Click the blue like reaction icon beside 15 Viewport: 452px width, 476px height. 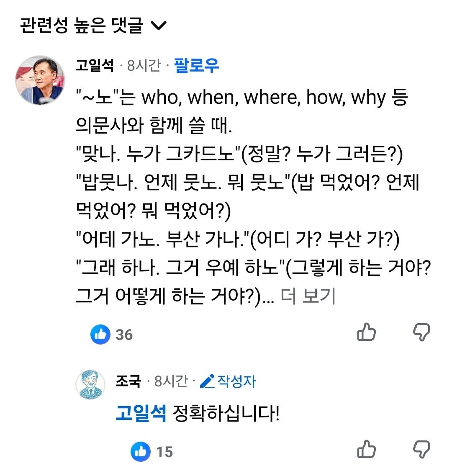point(141,451)
